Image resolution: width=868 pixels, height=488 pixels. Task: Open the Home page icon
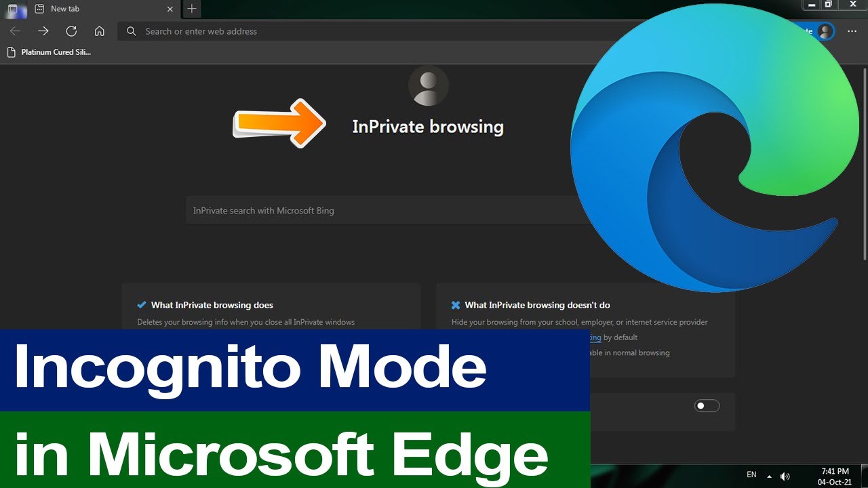pos(100,31)
